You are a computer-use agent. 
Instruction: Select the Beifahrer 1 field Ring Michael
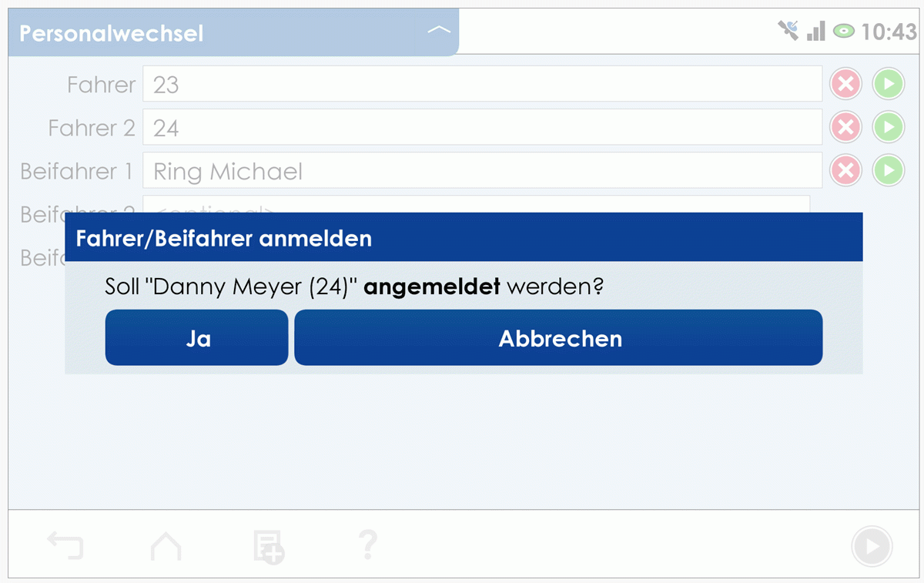tap(482, 170)
